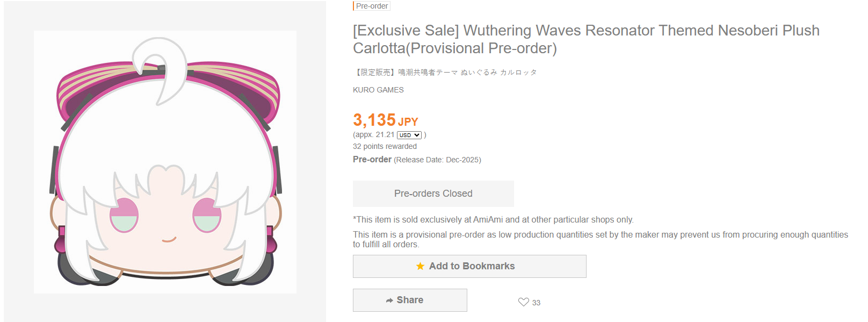Click the 3,135 JPY price
Screen dimensions: 868x322
pyautogui.click(x=385, y=120)
